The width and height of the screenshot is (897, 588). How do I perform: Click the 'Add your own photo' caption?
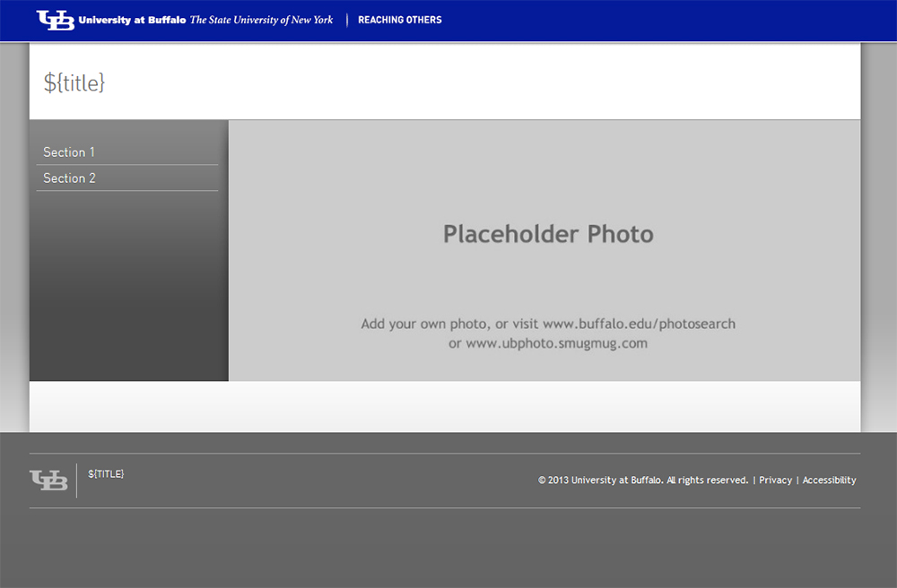tap(424, 324)
